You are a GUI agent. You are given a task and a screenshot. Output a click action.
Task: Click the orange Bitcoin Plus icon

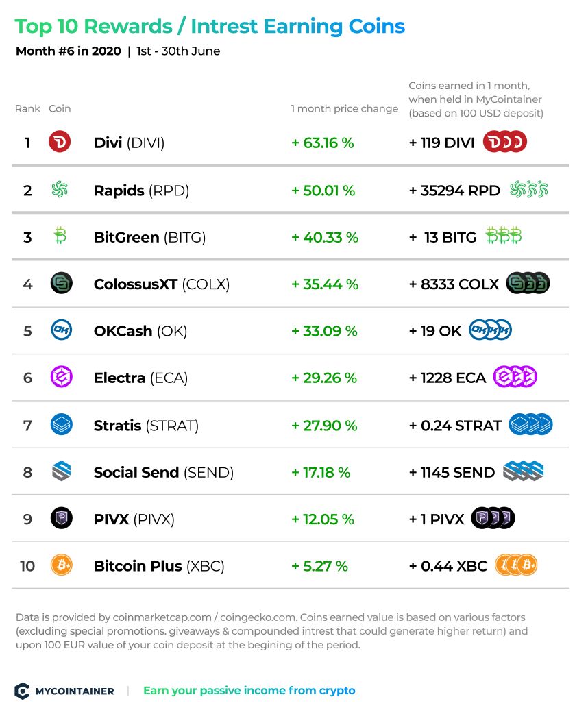[x=62, y=565]
